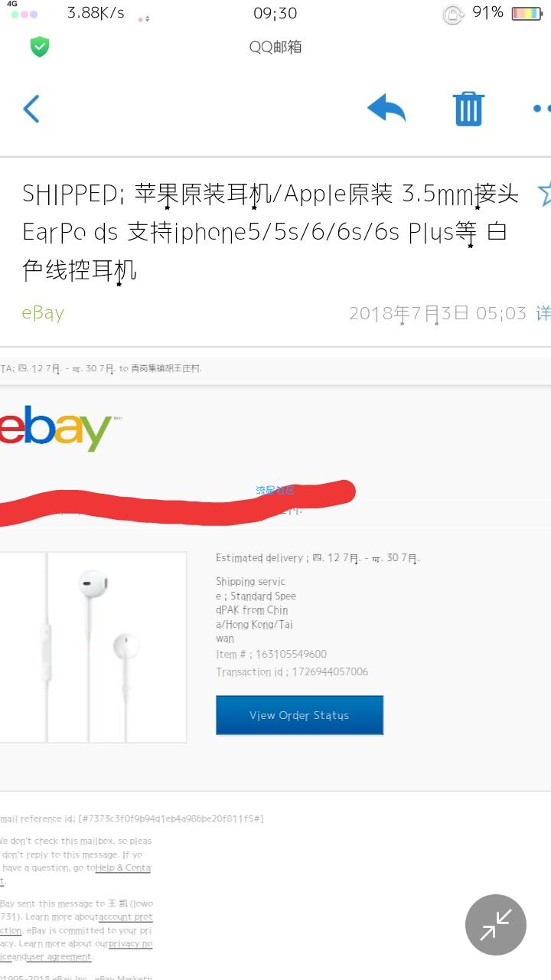Screen dimensions: 551x980
Task: Tap the QQ邮箱 title at top
Action: pyautogui.click(x=275, y=47)
